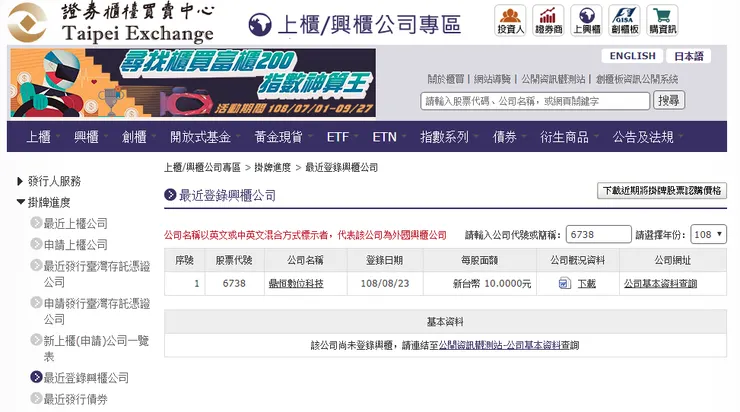Open the 上櫃 navigation menu
This screenshot has width=740, height=412.
click(x=38, y=137)
